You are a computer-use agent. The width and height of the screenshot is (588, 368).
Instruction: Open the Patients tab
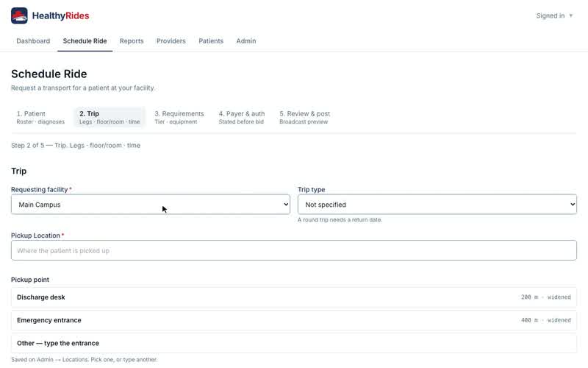point(211,41)
